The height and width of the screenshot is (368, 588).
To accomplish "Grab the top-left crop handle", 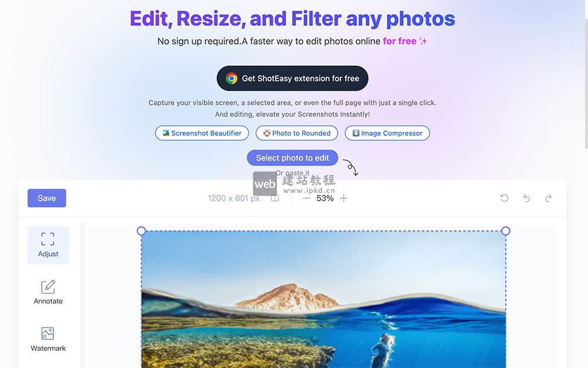I will [141, 231].
